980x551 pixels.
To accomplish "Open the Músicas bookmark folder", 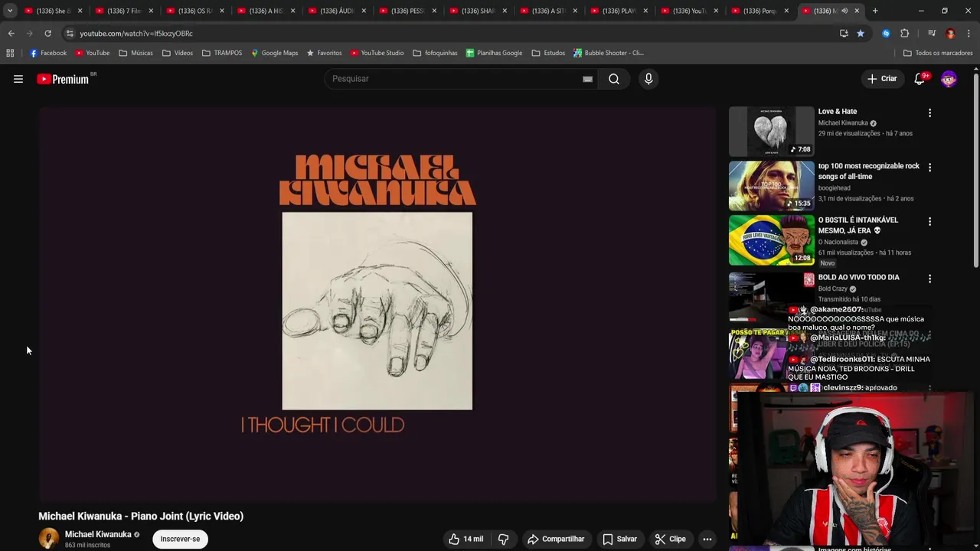I will pos(136,53).
